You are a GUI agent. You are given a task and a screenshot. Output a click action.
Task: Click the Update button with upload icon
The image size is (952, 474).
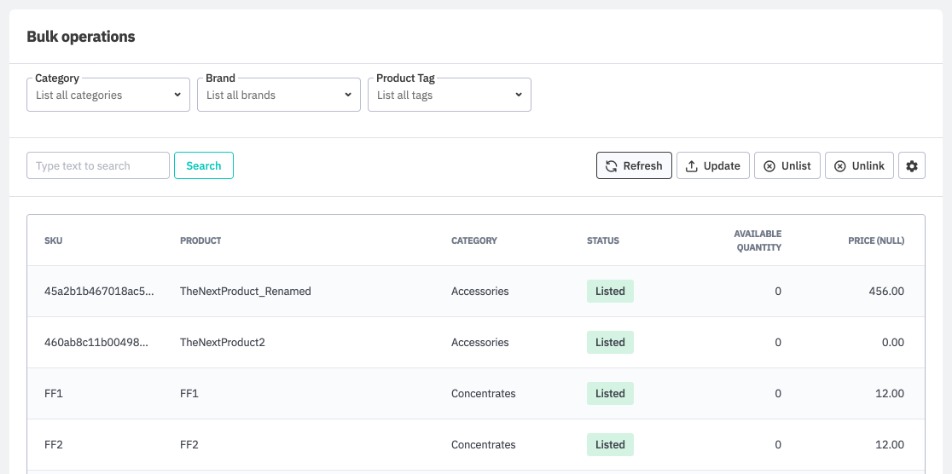pos(713,166)
